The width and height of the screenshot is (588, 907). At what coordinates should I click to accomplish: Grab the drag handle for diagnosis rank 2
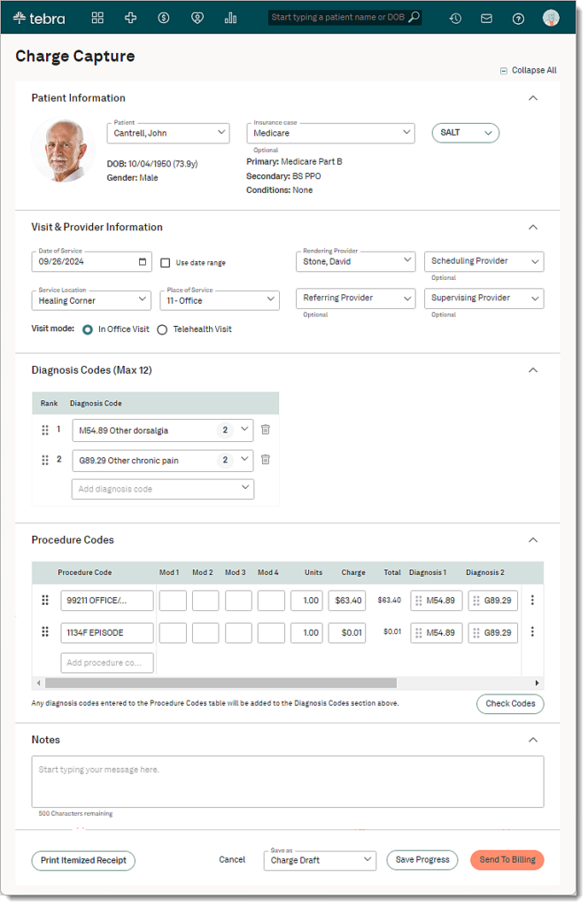click(45, 460)
